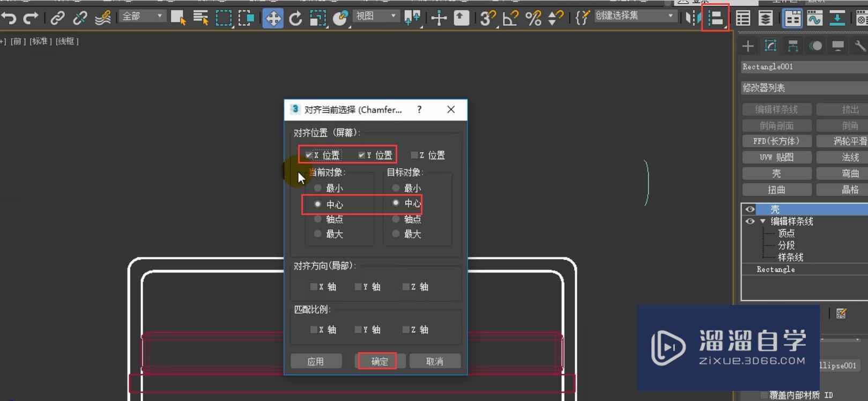Open the 修改器列表 dropdown

(x=804, y=88)
